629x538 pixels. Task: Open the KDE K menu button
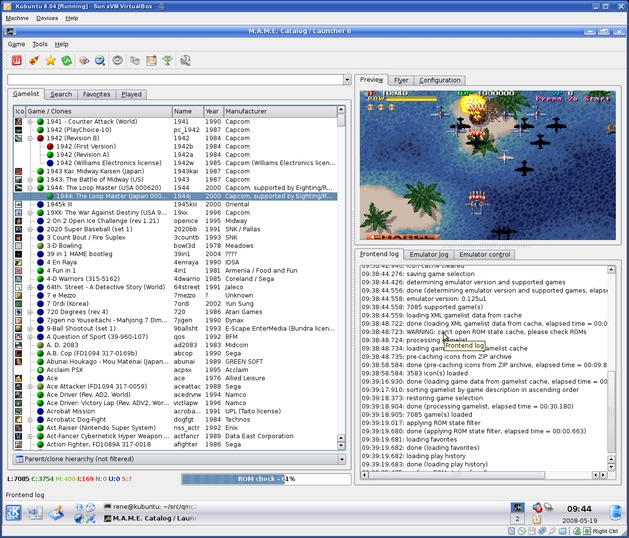14,513
